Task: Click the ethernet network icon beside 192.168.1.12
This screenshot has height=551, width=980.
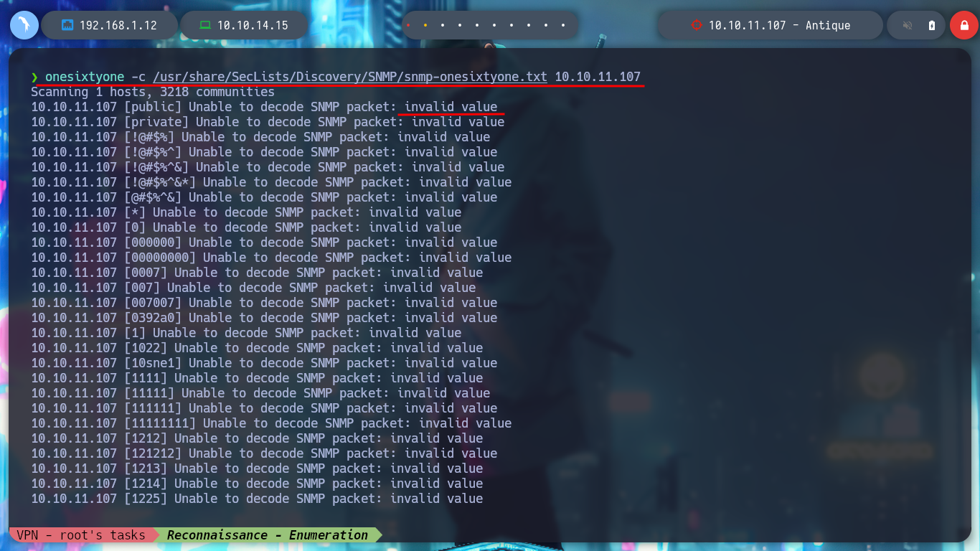Action: pos(67,25)
